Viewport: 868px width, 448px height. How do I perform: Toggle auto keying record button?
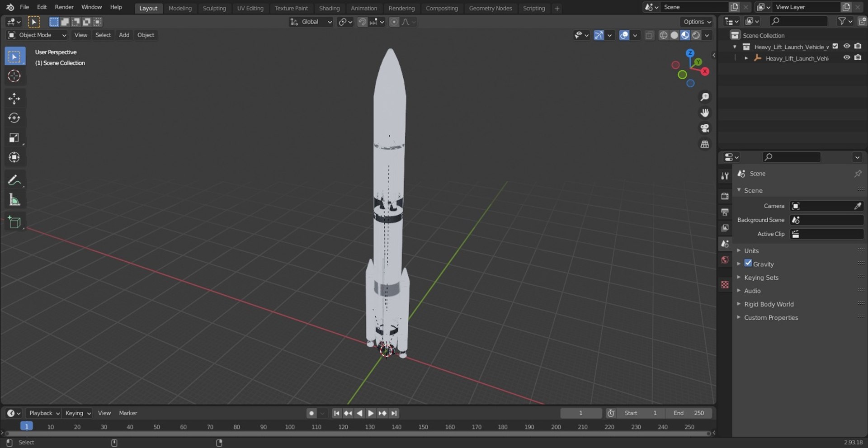point(311,413)
